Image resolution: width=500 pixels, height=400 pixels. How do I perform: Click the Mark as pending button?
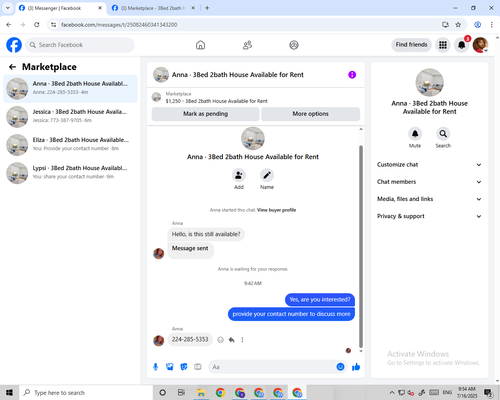pyautogui.click(x=206, y=114)
